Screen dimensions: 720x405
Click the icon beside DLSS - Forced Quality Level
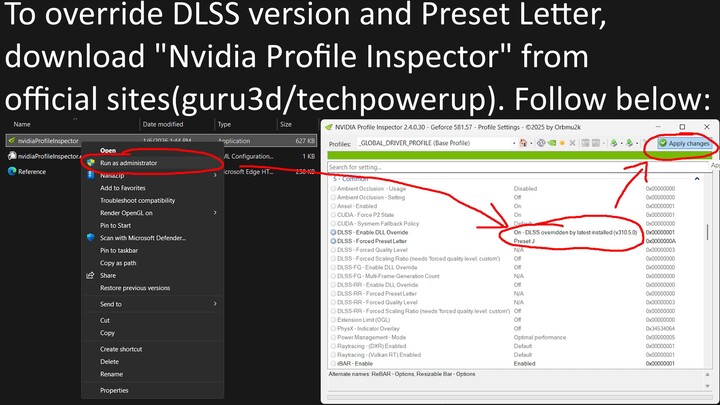333,250
